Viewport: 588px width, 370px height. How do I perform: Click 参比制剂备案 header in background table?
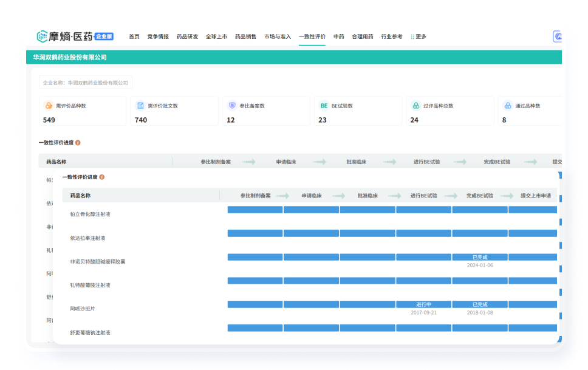pyautogui.click(x=216, y=162)
